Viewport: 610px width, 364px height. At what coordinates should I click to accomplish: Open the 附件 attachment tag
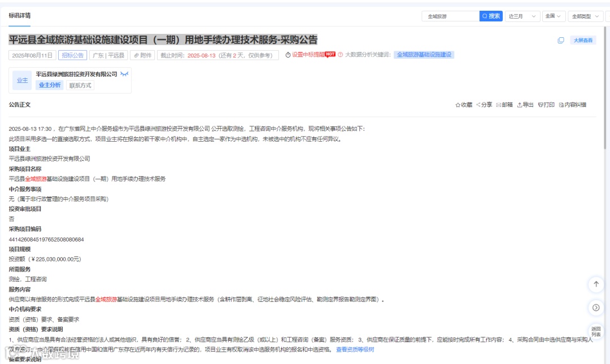(142, 55)
